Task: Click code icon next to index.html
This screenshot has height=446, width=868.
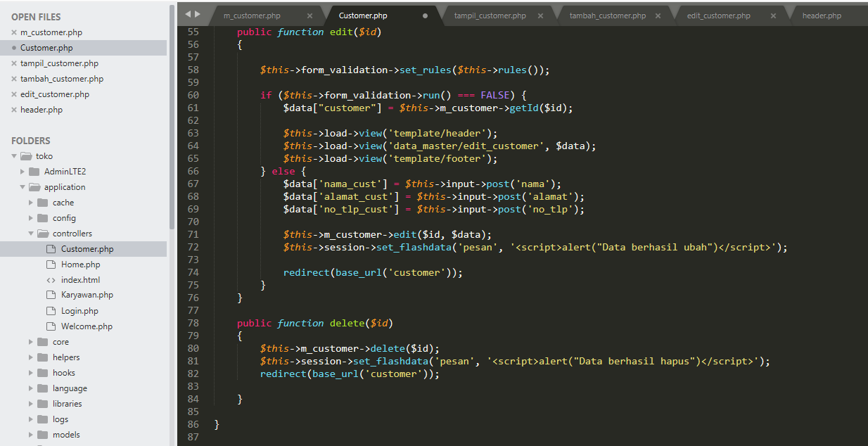Action: point(51,280)
